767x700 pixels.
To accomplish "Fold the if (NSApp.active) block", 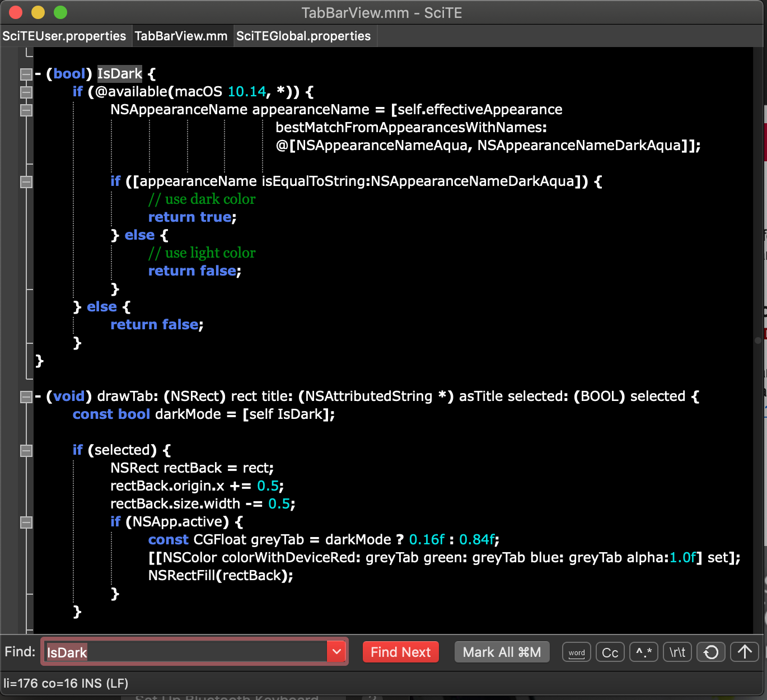I will (26, 522).
